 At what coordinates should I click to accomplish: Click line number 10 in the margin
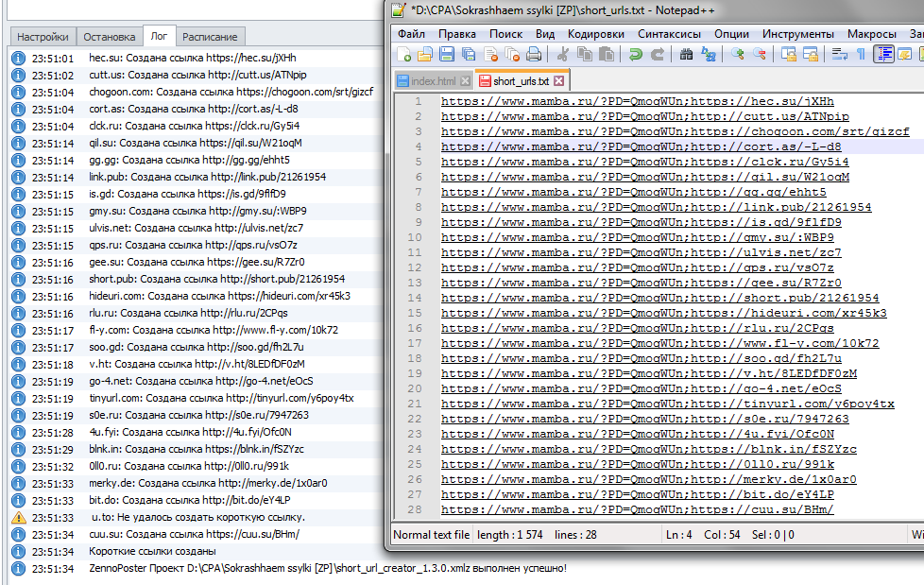coord(415,237)
